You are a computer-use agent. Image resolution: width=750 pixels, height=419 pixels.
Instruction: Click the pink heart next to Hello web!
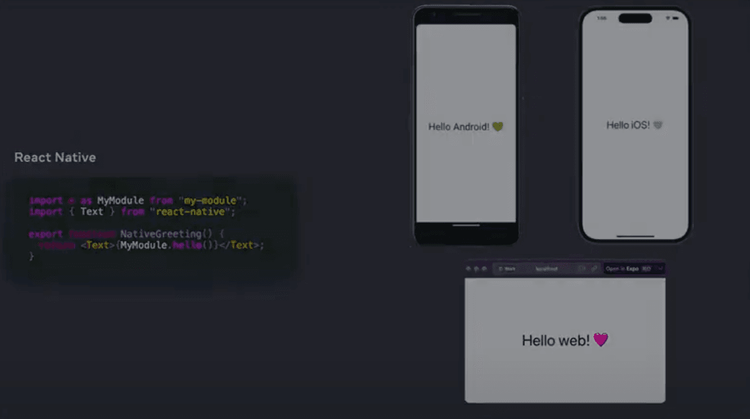(x=601, y=340)
